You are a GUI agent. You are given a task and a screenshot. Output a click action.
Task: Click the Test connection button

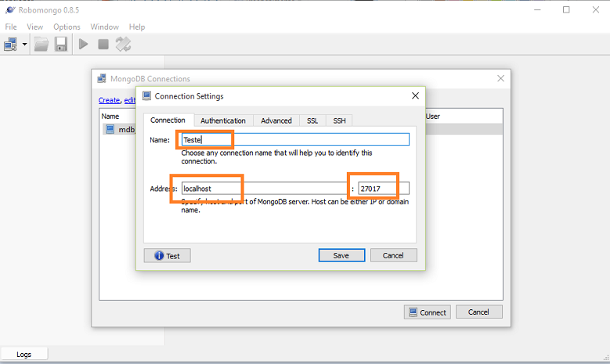(168, 255)
